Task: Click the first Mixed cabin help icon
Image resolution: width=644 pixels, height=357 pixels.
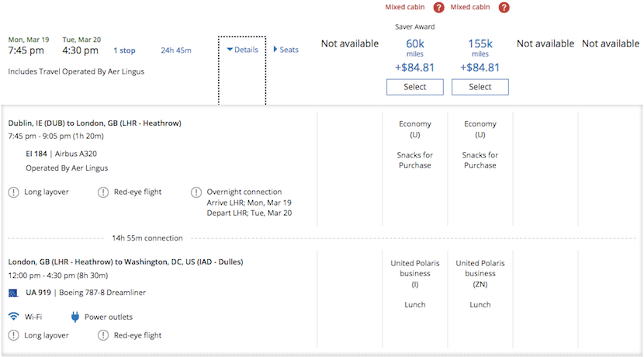Action: click(x=439, y=8)
